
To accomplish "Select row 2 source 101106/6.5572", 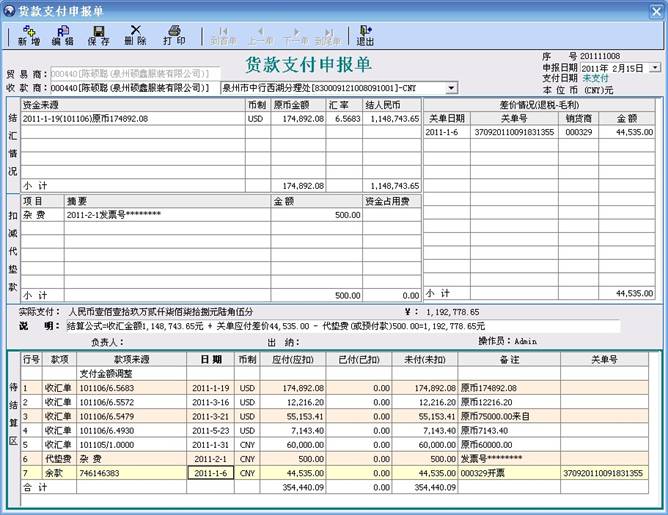I will coord(131,402).
